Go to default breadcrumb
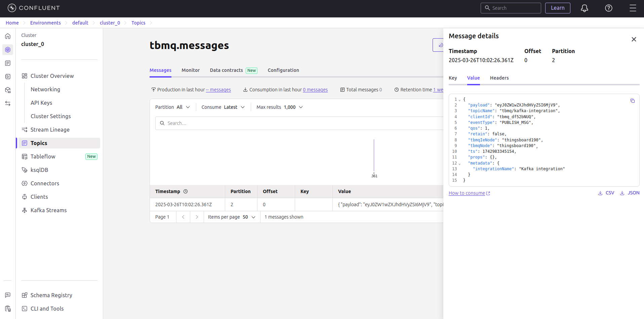This screenshot has height=319, width=644. (80, 23)
